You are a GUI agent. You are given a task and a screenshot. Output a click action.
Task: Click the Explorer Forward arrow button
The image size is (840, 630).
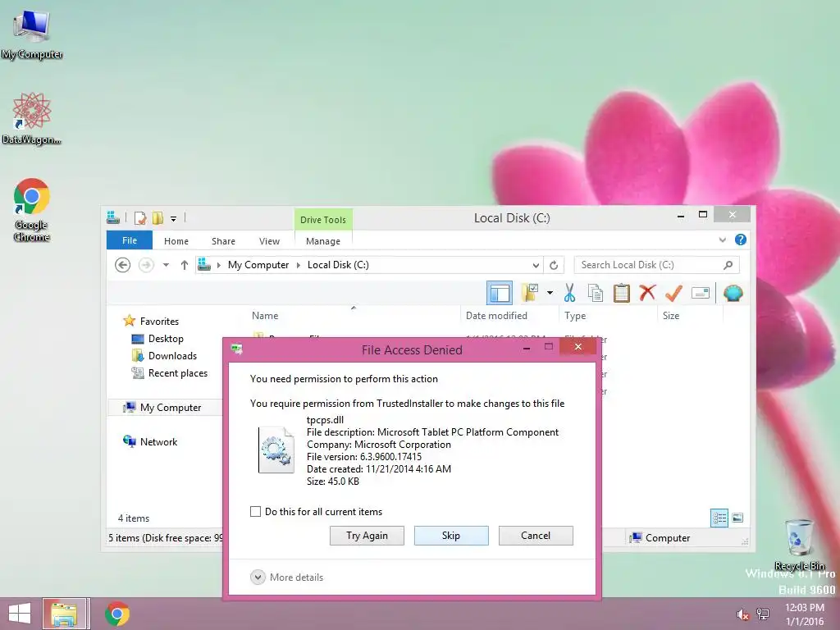tap(146, 265)
